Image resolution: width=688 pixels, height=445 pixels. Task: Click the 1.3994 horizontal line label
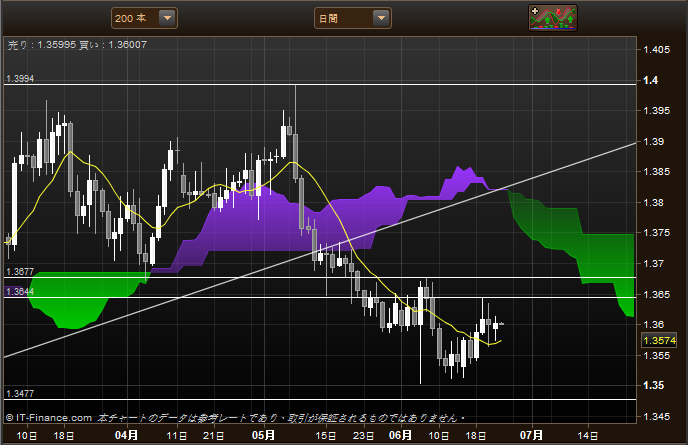pos(20,79)
